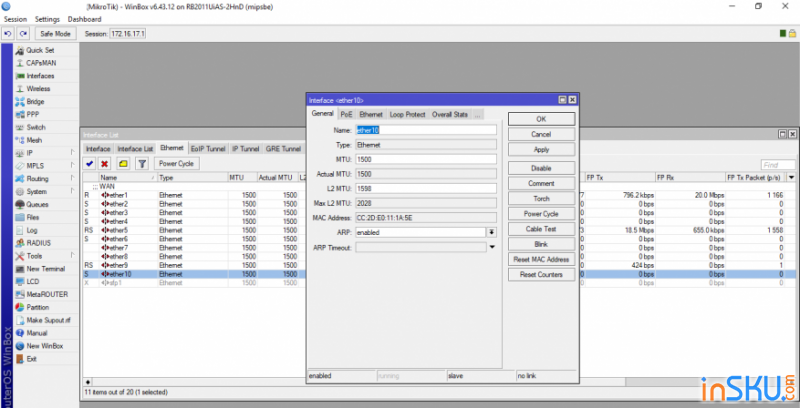Open MetaROUTER menu

47,294
